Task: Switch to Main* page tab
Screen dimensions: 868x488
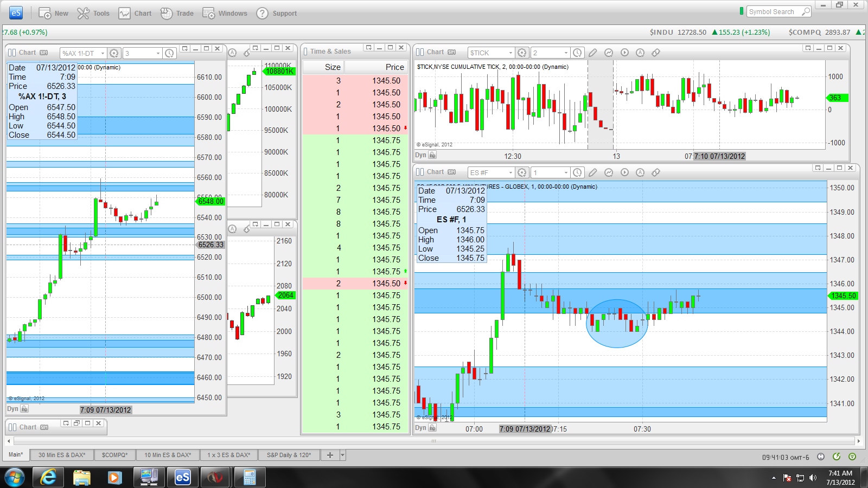Action: (x=16, y=455)
